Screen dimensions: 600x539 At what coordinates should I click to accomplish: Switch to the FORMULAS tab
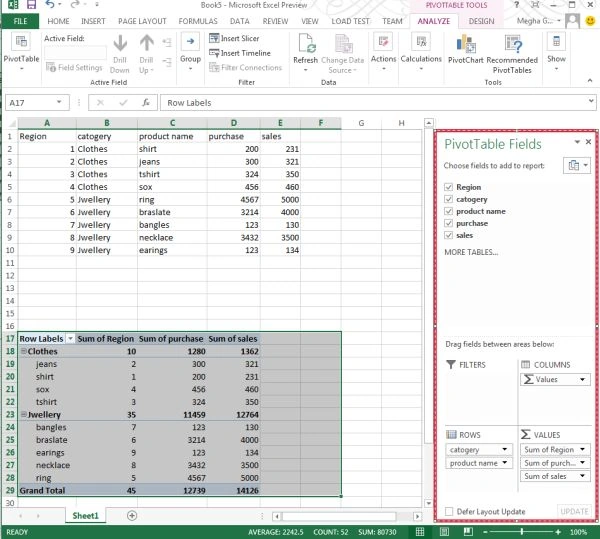(198, 21)
